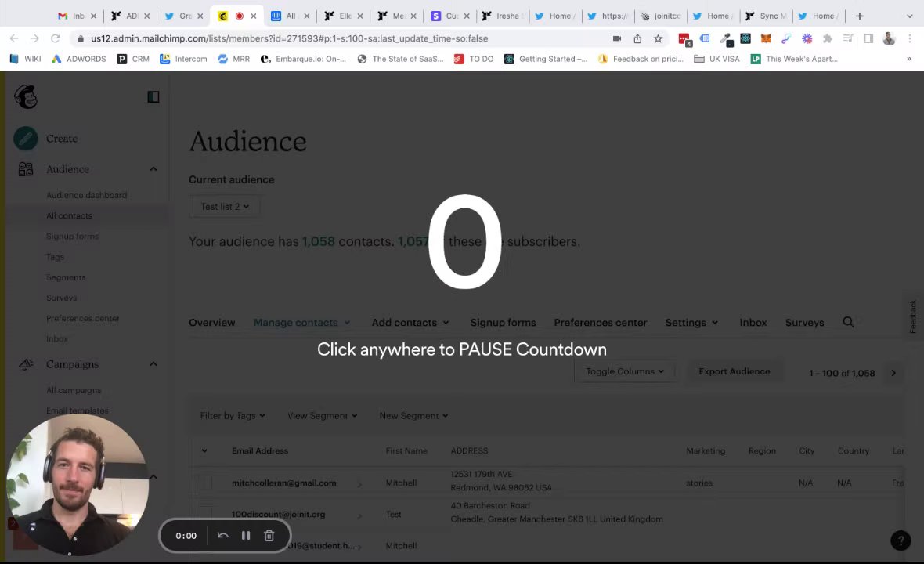Click the Mailchimp Freddie logo
Viewport: 924px width, 564px height.
point(25,96)
